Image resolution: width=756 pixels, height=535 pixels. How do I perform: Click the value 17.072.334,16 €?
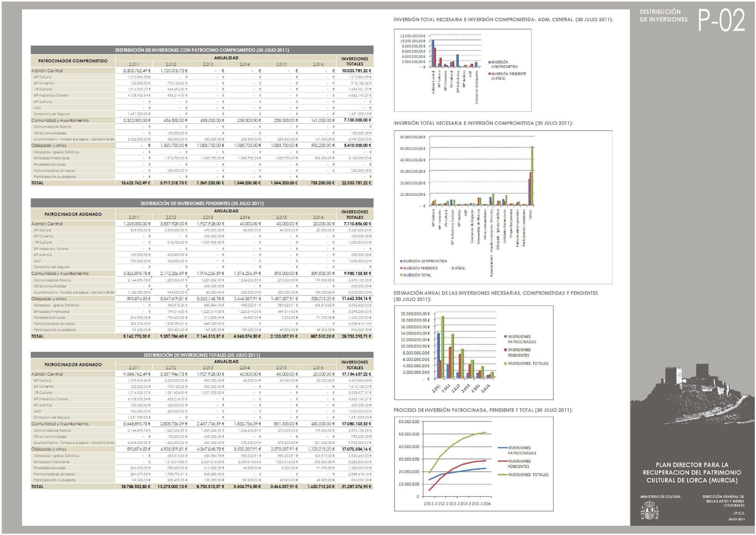(356, 449)
